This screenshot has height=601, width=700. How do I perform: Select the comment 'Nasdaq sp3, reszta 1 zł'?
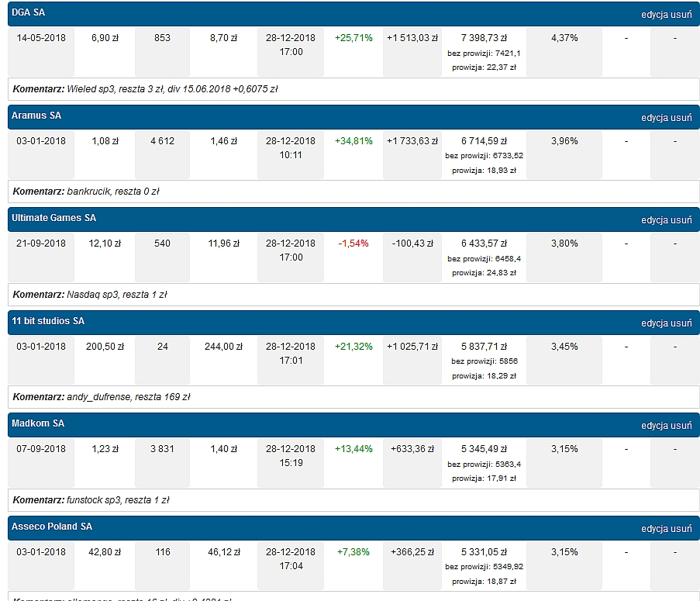(x=117, y=295)
